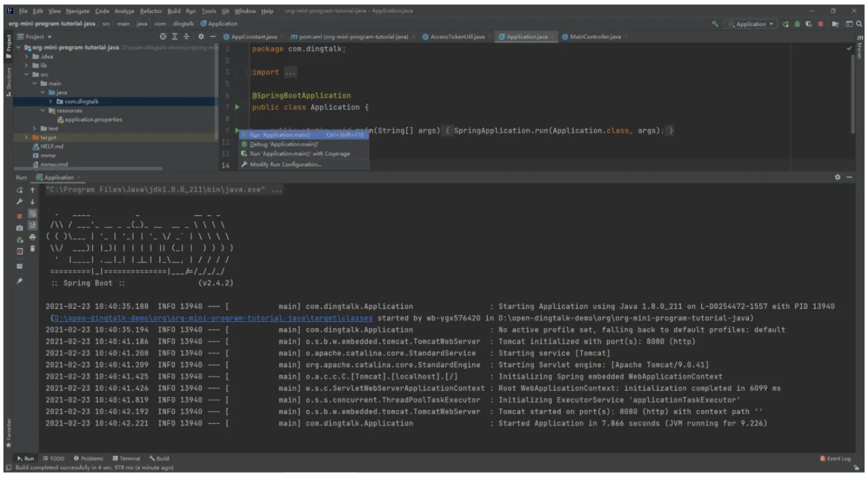Click the Scroll down arrow in Run console
The image size is (868, 477).
[33, 202]
